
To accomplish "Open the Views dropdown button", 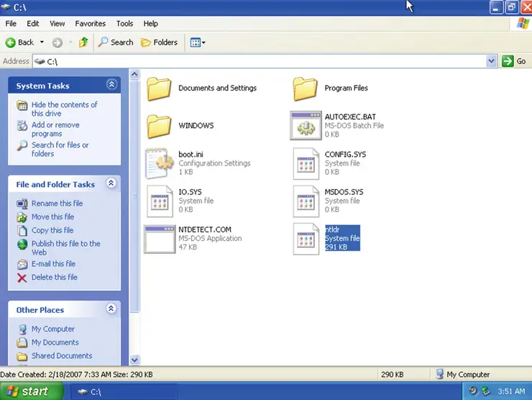I will (x=198, y=42).
